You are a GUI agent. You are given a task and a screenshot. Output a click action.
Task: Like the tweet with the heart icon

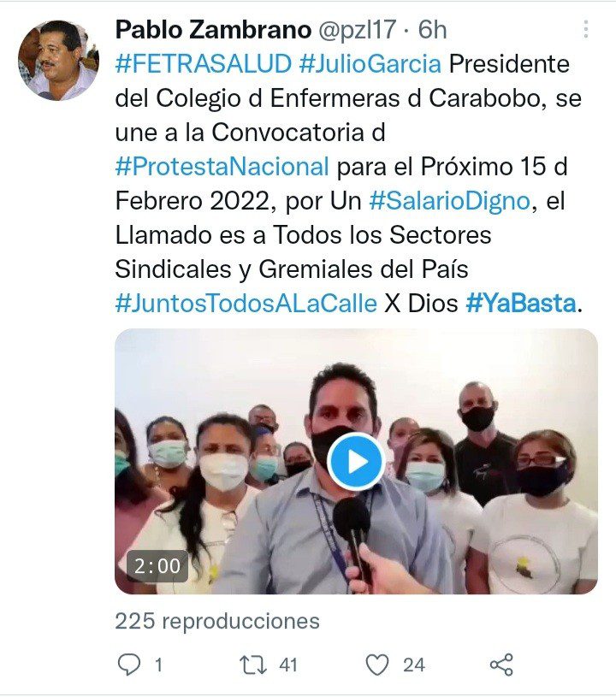[377, 665]
